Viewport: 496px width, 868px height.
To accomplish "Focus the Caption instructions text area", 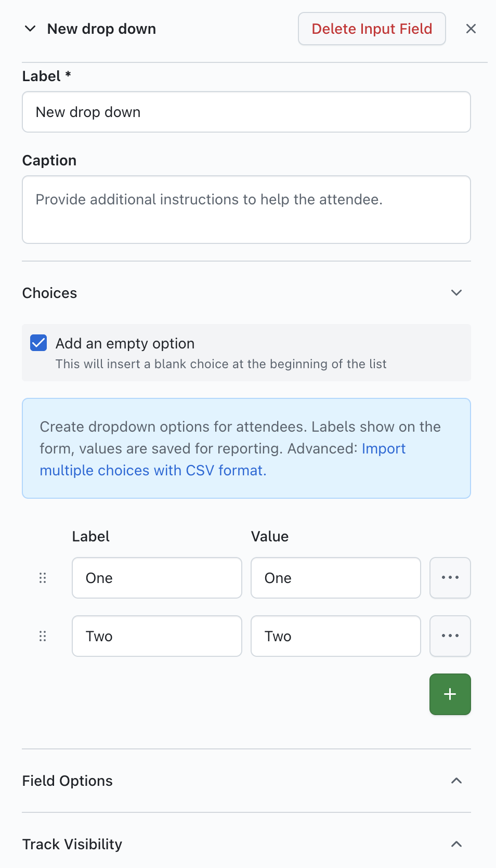I will (246, 210).
